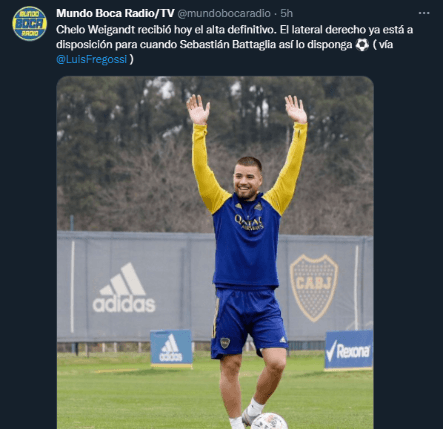Open the Mundo Boca Radio/TV display name

click(x=115, y=13)
